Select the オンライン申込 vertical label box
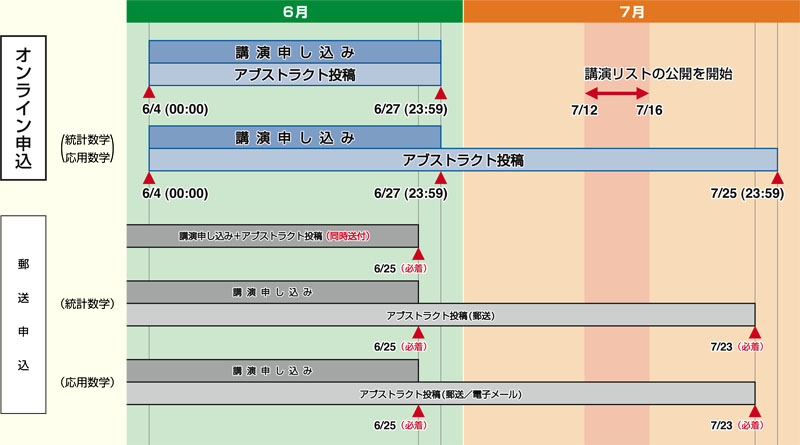Image resolution: width=800 pixels, height=445 pixels. click(x=26, y=108)
